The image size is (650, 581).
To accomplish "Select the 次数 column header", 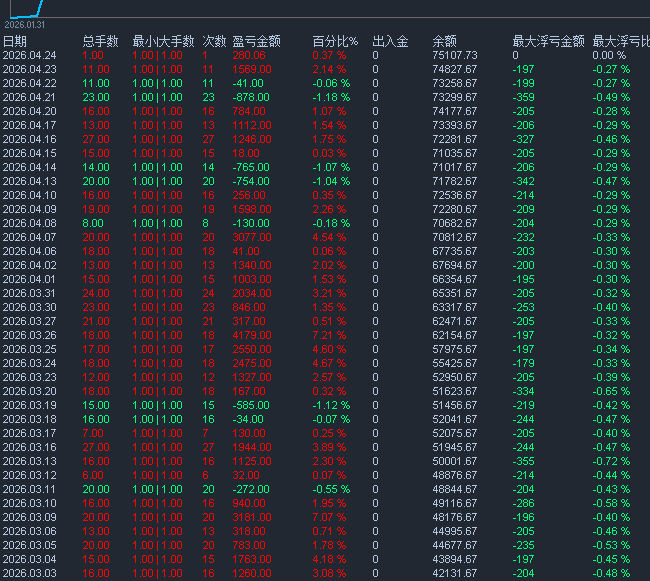I will 214,41.
